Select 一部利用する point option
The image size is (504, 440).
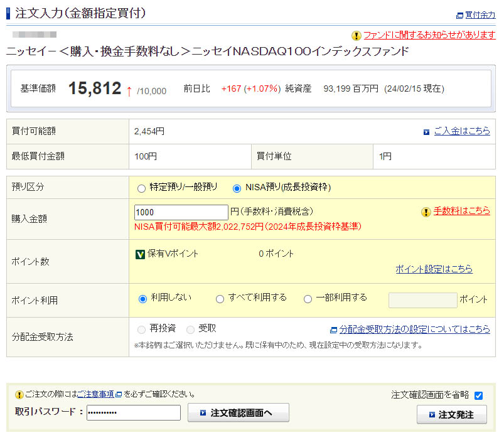308,299
